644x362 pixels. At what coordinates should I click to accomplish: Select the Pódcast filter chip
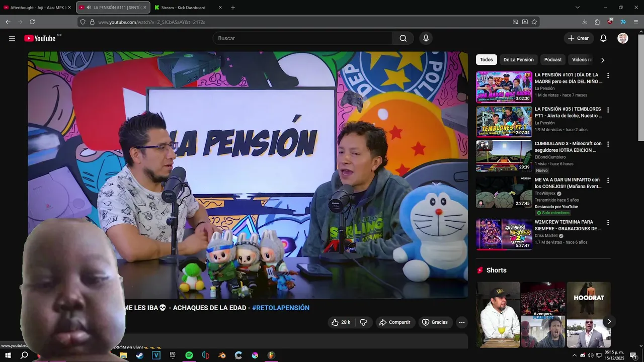click(x=553, y=59)
